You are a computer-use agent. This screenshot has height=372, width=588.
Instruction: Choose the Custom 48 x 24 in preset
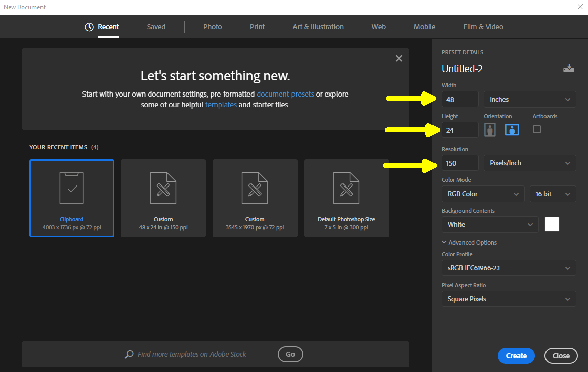pyautogui.click(x=163, y=198)
